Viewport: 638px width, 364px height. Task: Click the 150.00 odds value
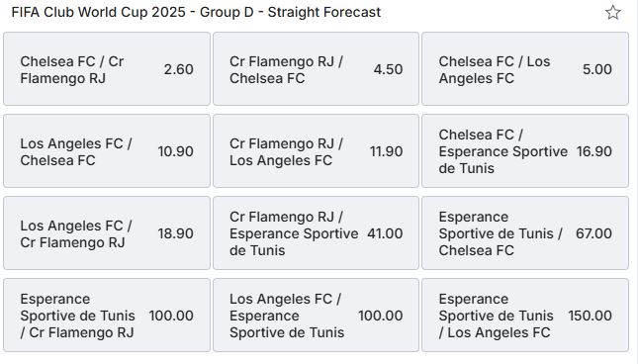pyautogui.click(x=590, y=316)
